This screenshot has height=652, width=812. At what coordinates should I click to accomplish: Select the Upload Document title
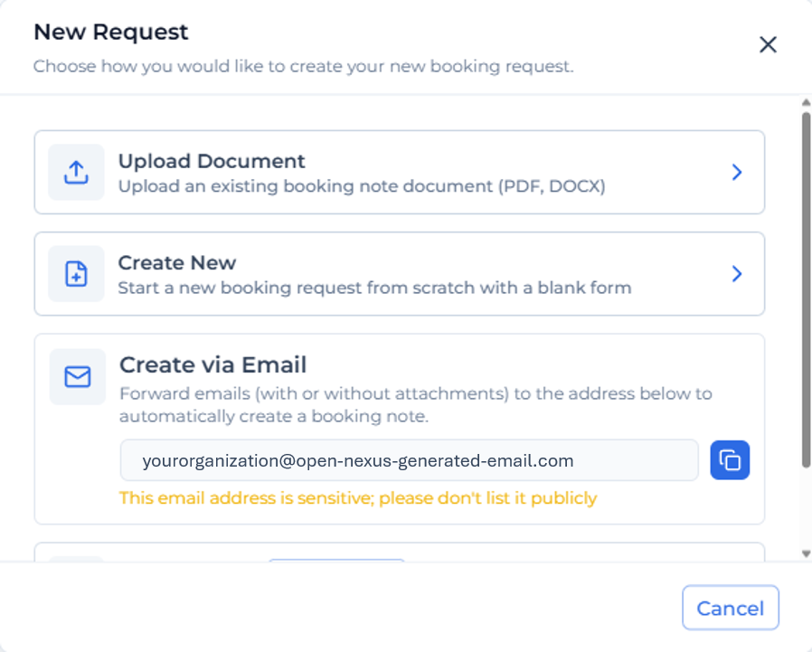coord(212,161)
